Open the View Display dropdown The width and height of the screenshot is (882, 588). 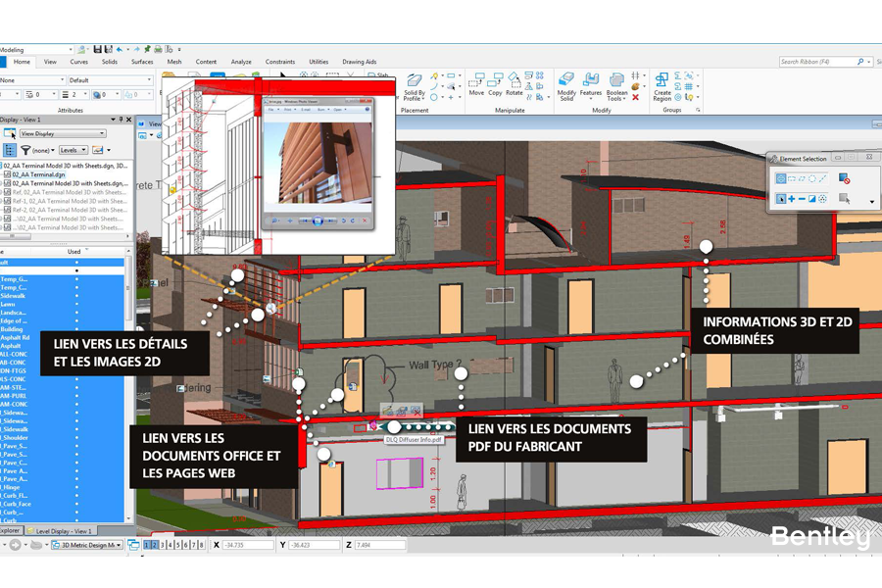[x=62, y=133]
